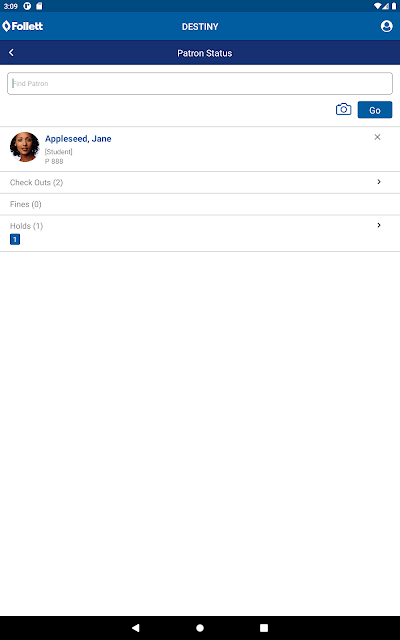Select the Fines (0) row

200,204
